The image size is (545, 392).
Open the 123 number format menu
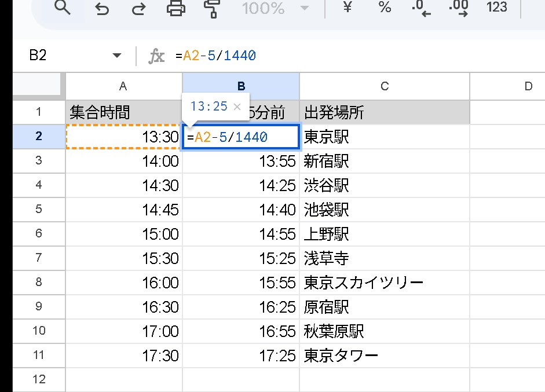[x=497, y=8]
